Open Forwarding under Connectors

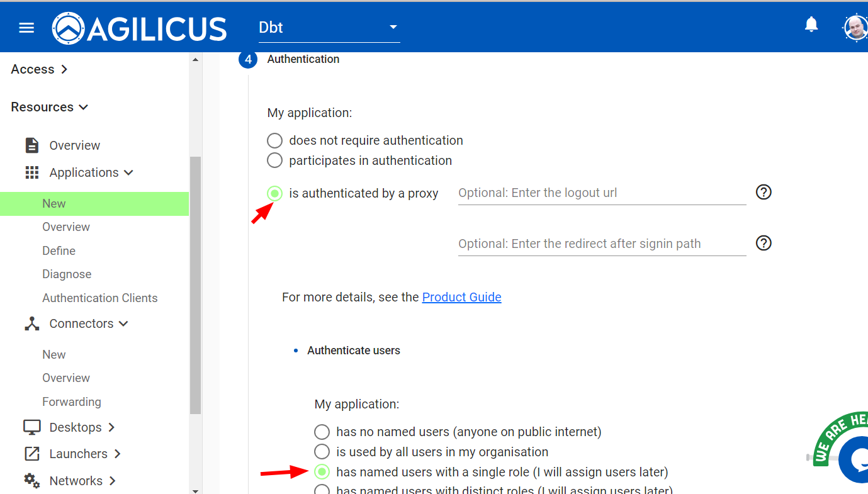pos(71,402)
